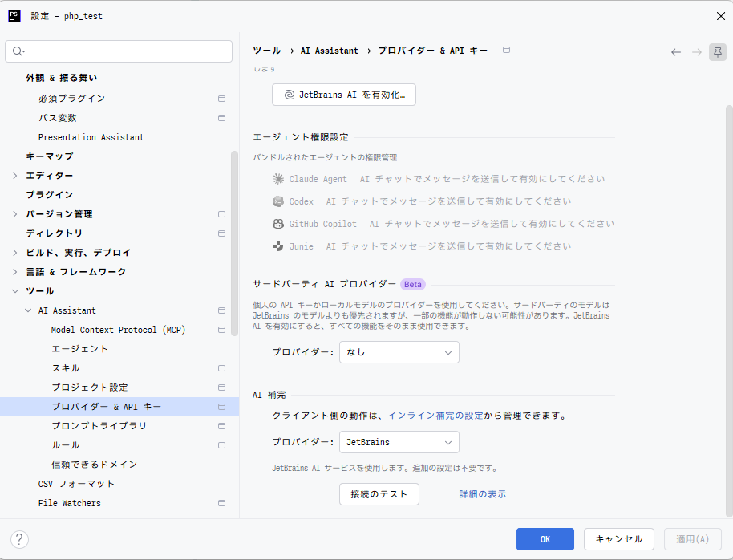Open Model Context Protocol (MCP) page
This screenshot has width=733, height=560.
tap(118, 330)
